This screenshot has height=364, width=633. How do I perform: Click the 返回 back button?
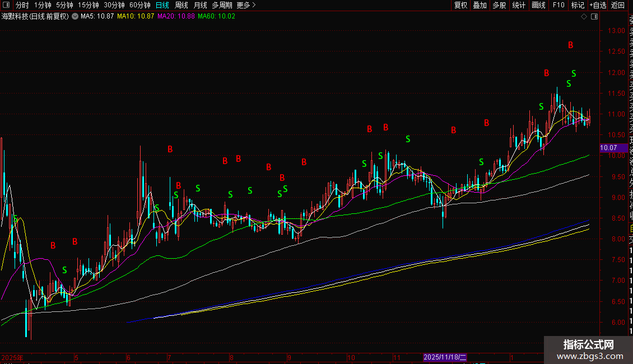[x=618, y=5]
